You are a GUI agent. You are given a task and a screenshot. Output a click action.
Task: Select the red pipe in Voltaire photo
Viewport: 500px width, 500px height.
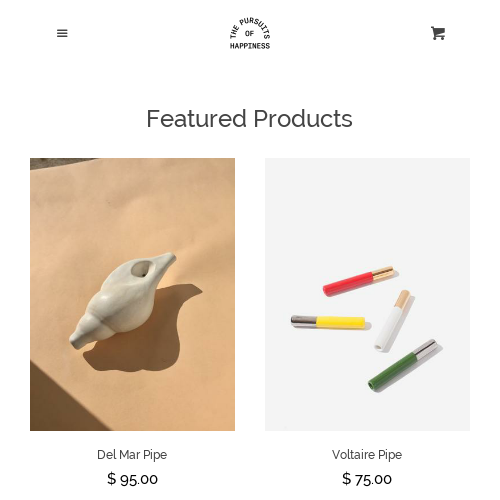pyautogui.click(x=359, y=281)
